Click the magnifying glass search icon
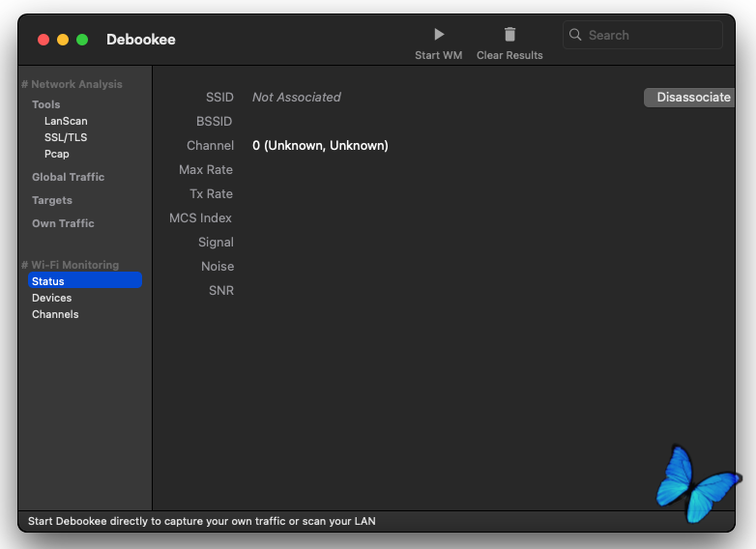The image size is (756, 549). pyautogui.click(x=576, y=35)
